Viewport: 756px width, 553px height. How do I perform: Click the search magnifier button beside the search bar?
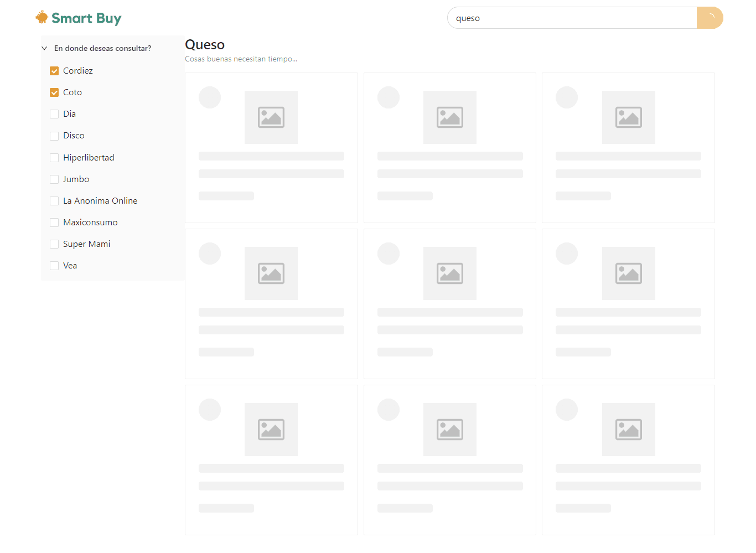coord(710,18)
